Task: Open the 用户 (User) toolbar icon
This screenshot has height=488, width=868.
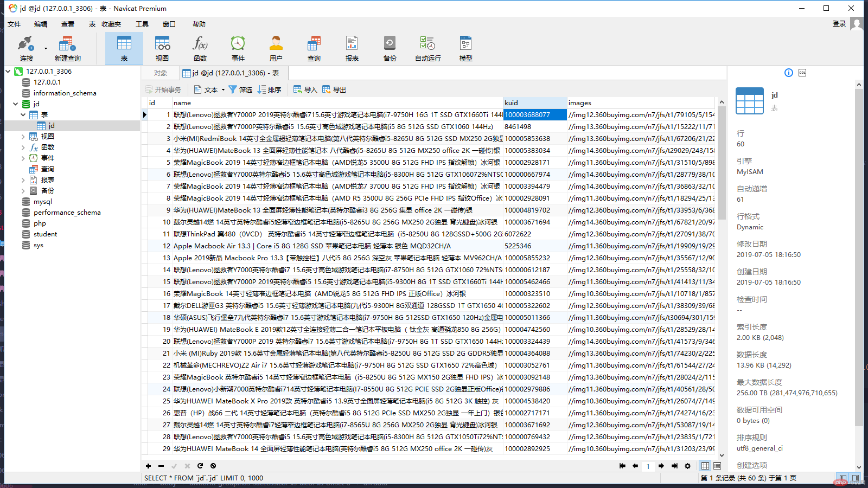Action: [276, 48]
